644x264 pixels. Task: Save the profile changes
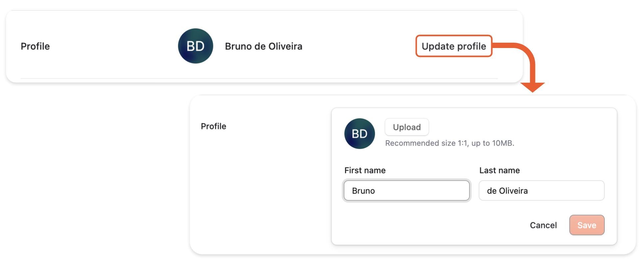586,225
